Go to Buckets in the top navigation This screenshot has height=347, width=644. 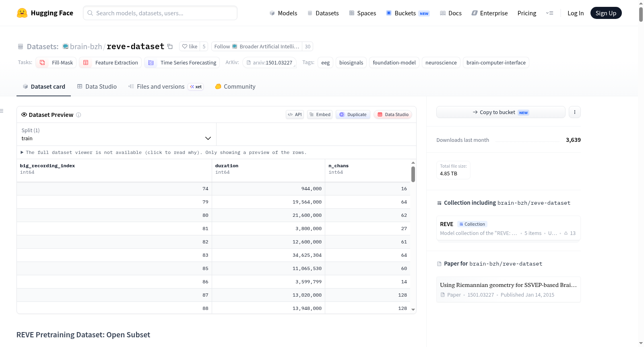[x=408, y=13]
